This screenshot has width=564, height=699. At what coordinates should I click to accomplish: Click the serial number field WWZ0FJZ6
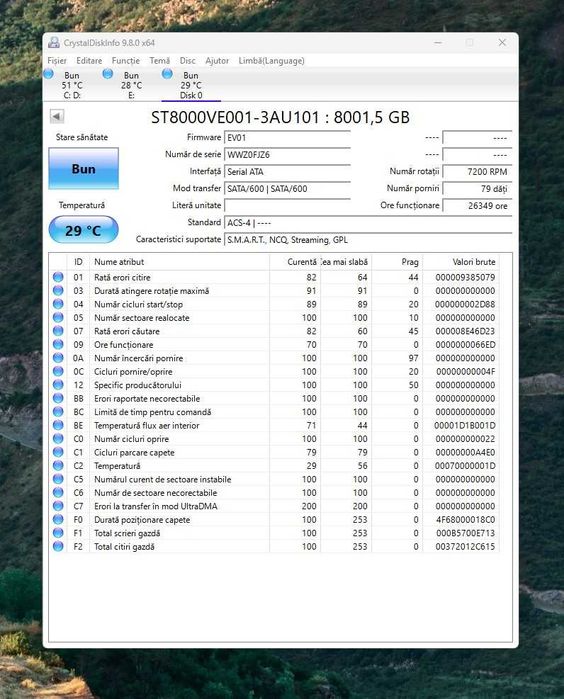coord(287,155)
